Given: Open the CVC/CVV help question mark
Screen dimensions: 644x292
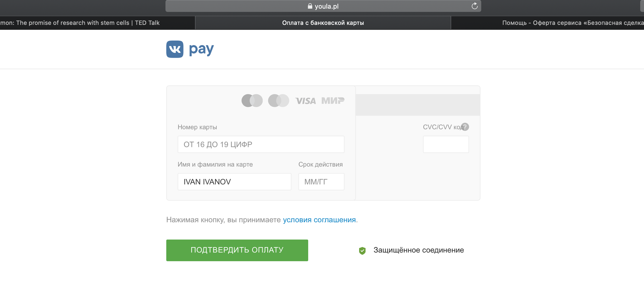Looking at the screenshot, I should tap(465, 127).
